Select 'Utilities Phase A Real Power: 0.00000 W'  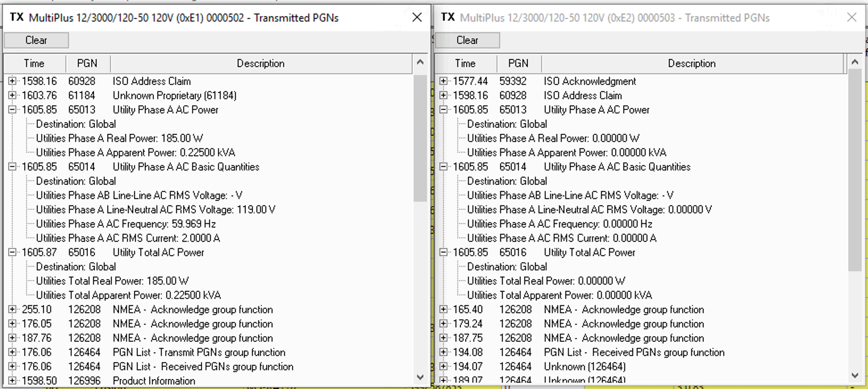pos(553,138)
